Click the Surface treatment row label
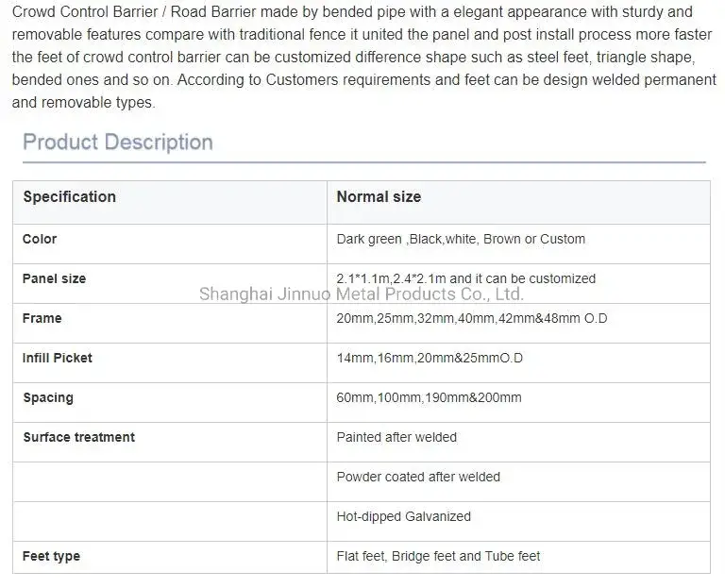 (78, 438)
